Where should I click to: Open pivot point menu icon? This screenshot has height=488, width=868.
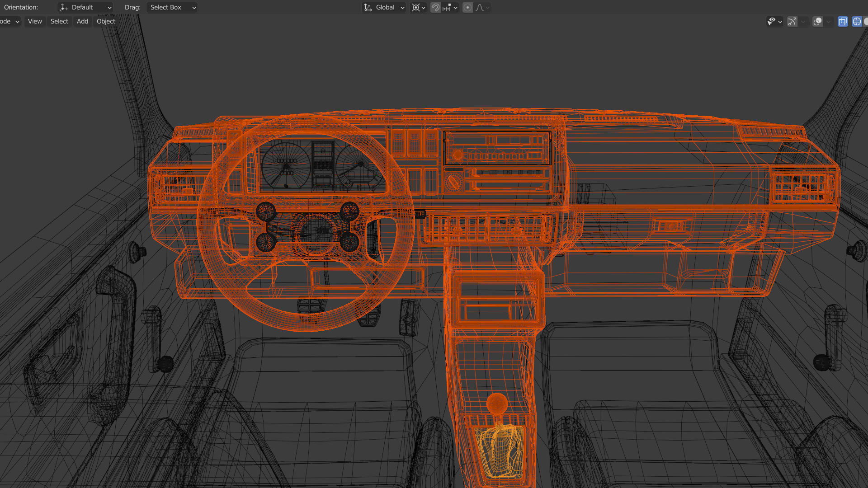coord(418,7)
